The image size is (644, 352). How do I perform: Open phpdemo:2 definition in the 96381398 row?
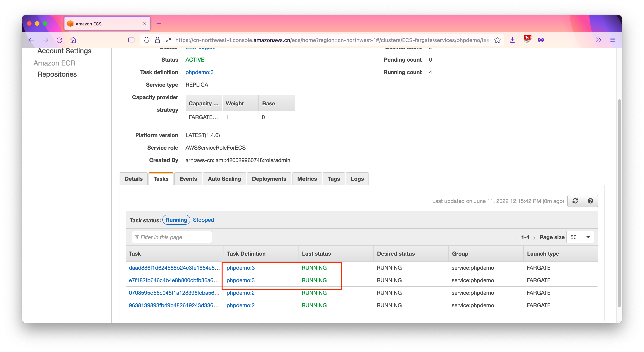[241, 305]
